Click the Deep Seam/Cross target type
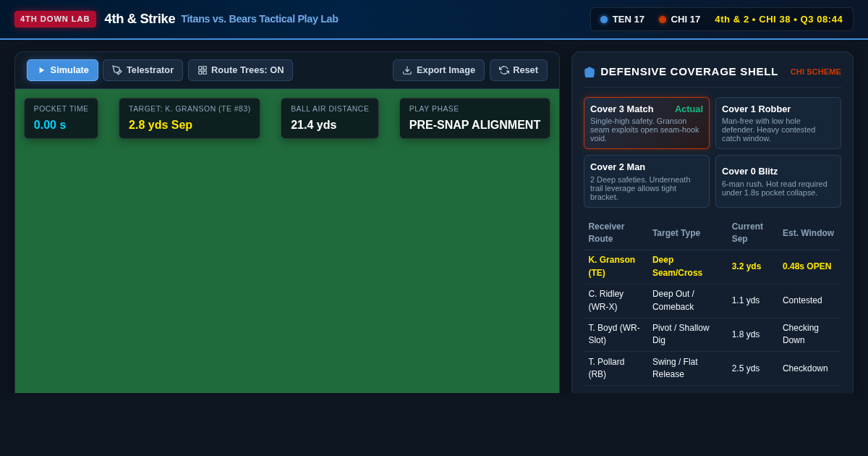Image resolution: width=868 pixels, height=456 pixels. pyautogui.click(x=677, y=266)
